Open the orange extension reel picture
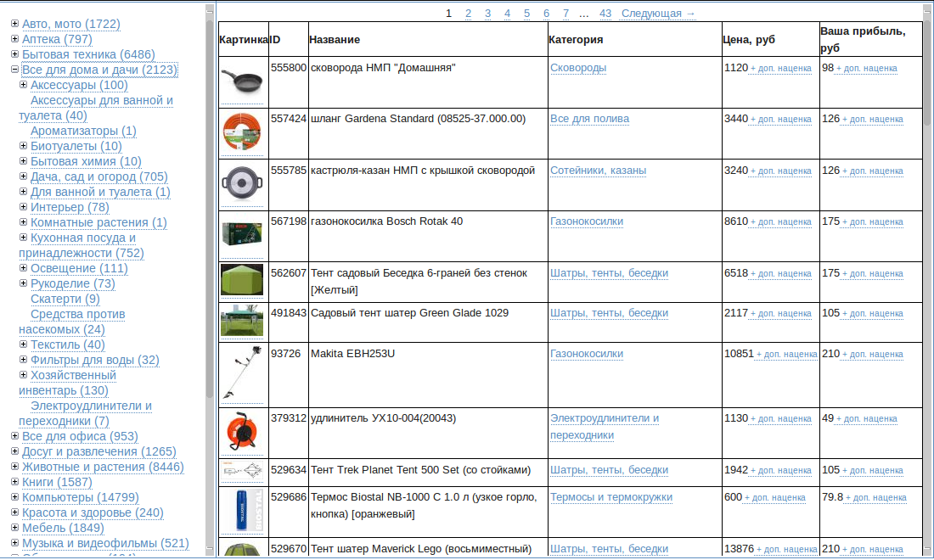934x560 pixels. [x=242, y=432]
